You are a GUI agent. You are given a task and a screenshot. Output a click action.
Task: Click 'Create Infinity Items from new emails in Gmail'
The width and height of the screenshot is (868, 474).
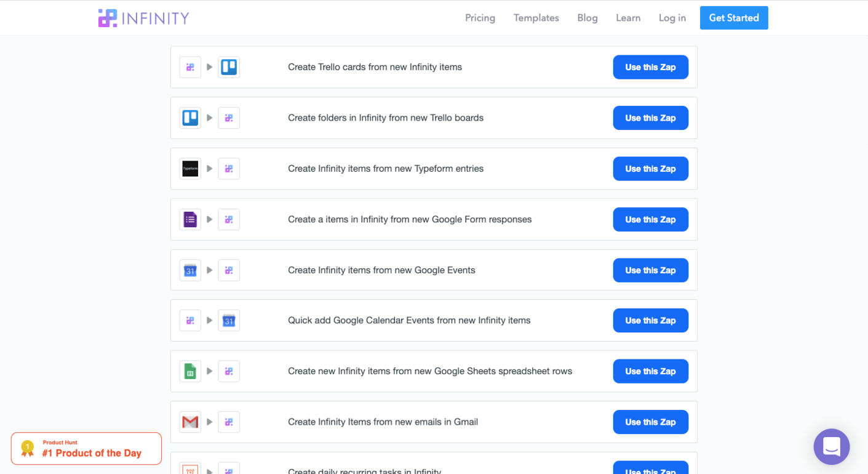pos(383,422)
